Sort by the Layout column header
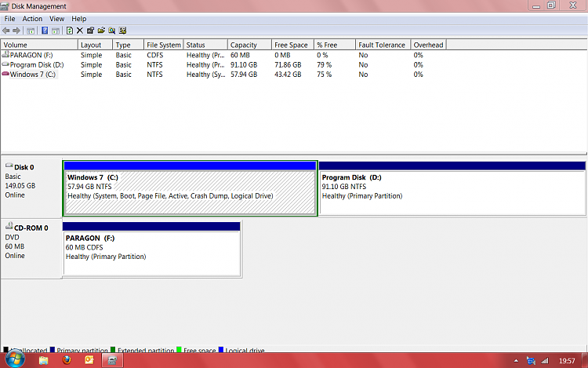The image size is (588, 368). tap(95, 45)
